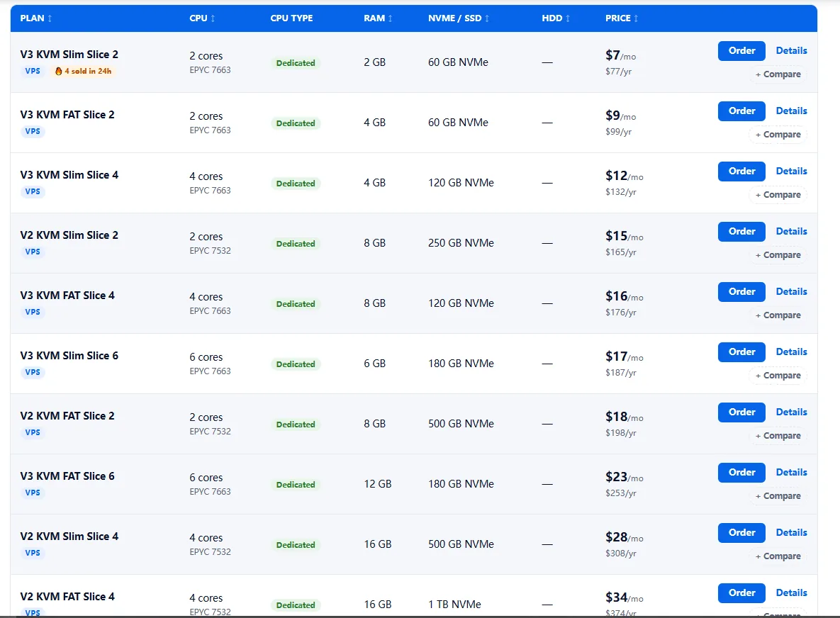Click the 12 GB RAM cell

pyautogui.click(x=378, y=484)
